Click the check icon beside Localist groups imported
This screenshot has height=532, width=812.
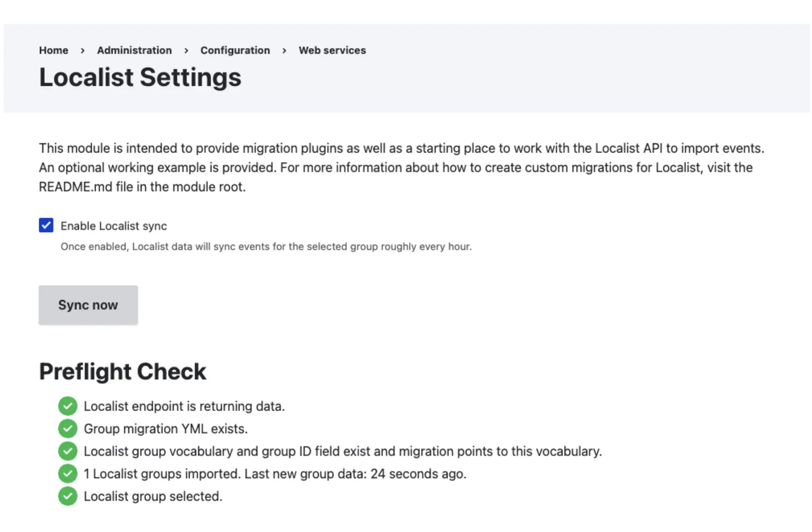(x=67, y=474)
